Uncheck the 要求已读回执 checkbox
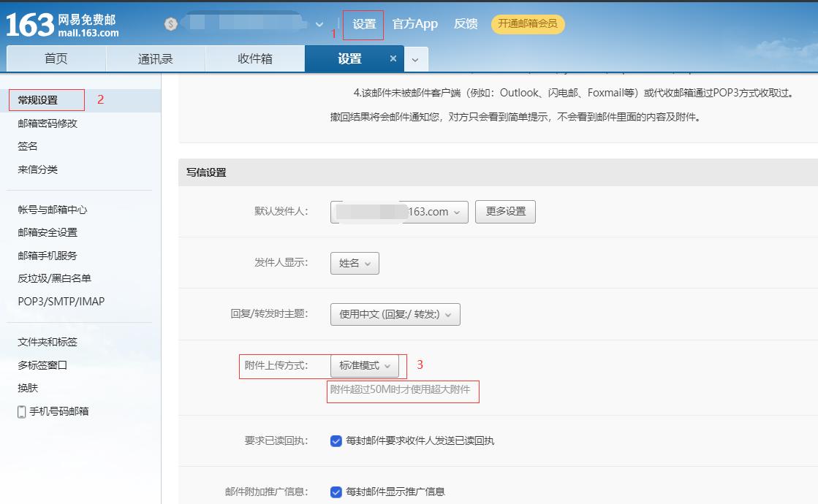818x504 pixels. (335, 440)
